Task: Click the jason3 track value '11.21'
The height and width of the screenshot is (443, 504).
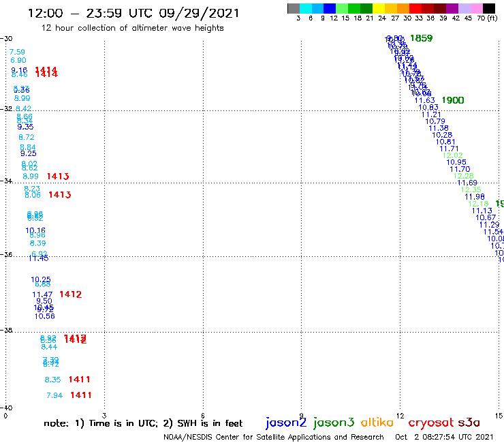Action: pyautogui.click(x=431, y=114)
